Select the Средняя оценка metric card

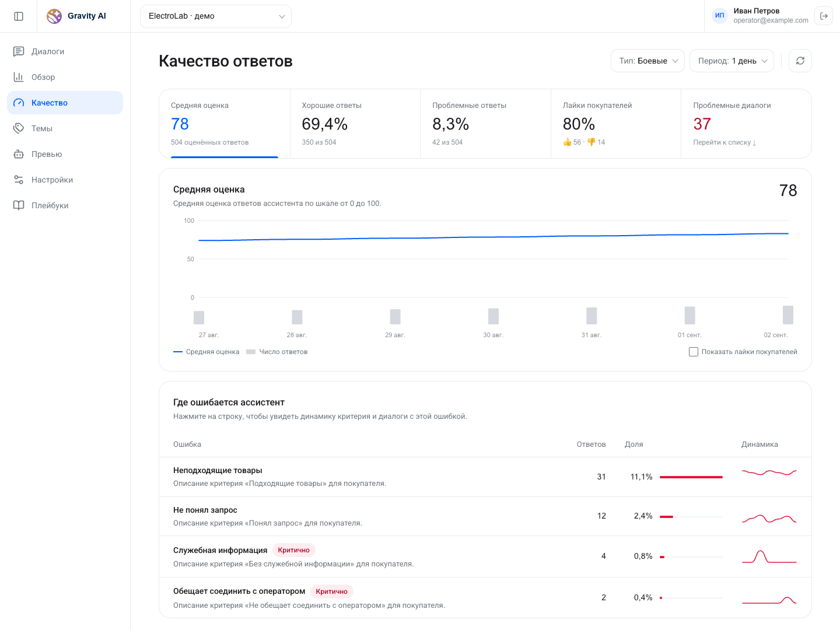(x=225, y=124)
